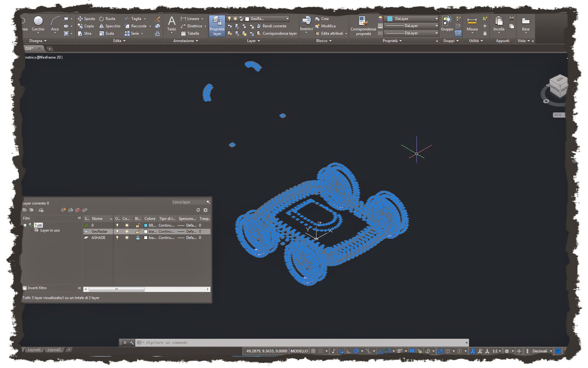The width and height of the screenshot is (588, 368).
Task: Switch to the Layout1 tab
Action: coord(34,350)
